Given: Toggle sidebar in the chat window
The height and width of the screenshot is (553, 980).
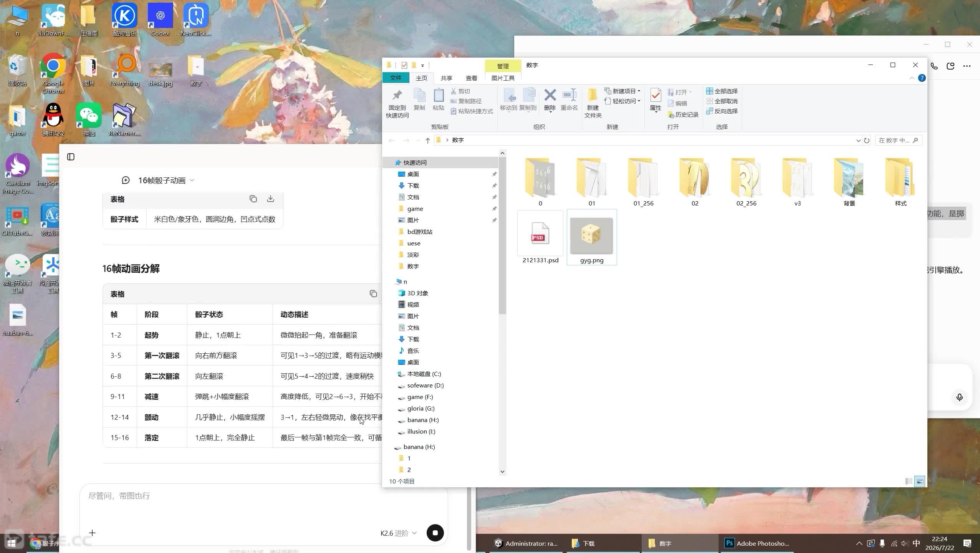Looking at the screenshot, I should 71,157.
